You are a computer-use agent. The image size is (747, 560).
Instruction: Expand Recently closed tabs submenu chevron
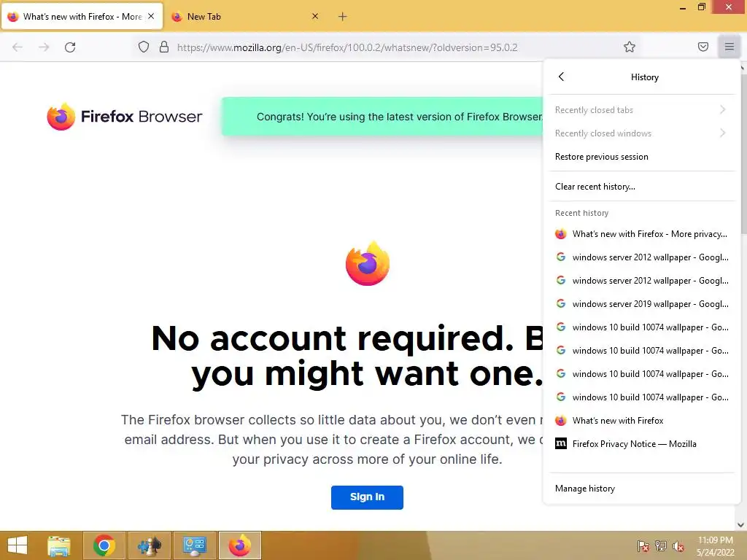coord(723,109)
